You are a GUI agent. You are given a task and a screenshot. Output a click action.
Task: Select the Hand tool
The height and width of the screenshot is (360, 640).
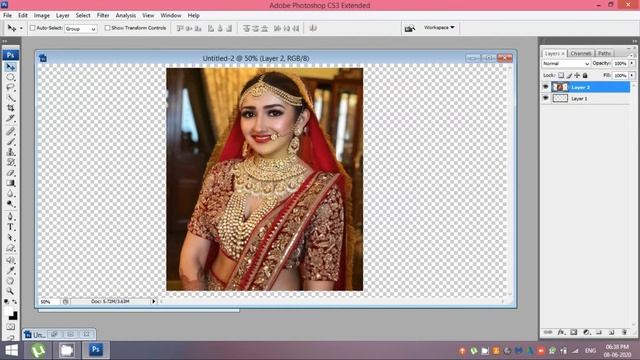coord(11,280)
